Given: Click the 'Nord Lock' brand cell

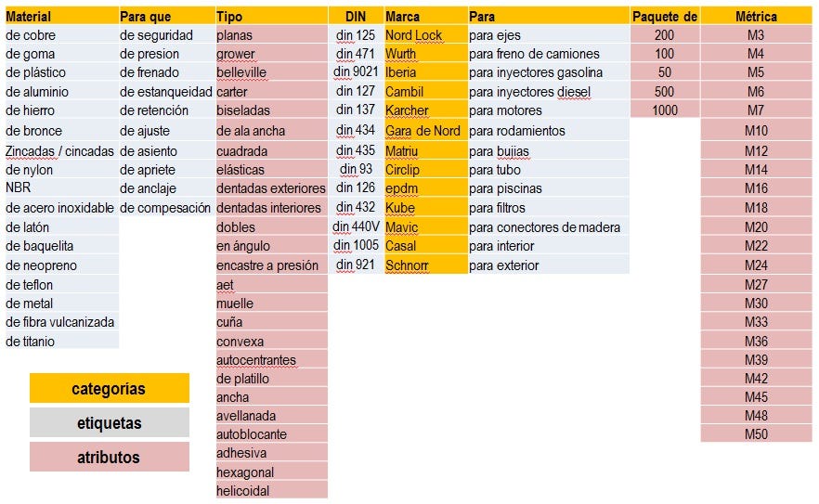Looking at the screenshot, I should click(425, 35).
